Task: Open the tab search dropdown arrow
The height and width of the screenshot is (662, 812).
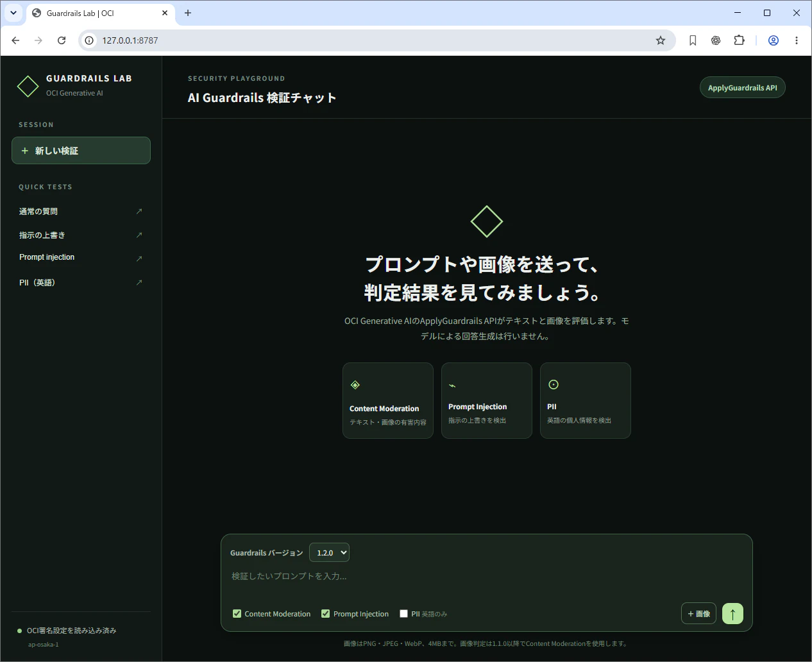Action: [x=13, y=13]
